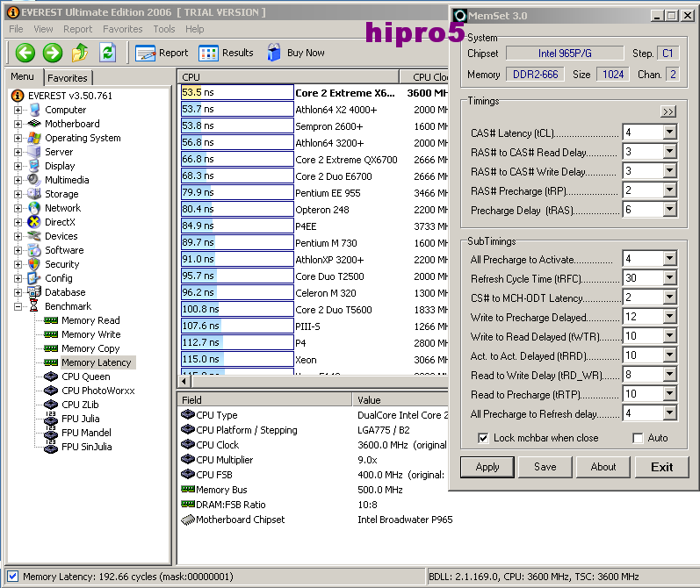Screen dimensions: 700x588
Task: Collapse the Benchmark tree node
Action: click(x=18, y=306)
